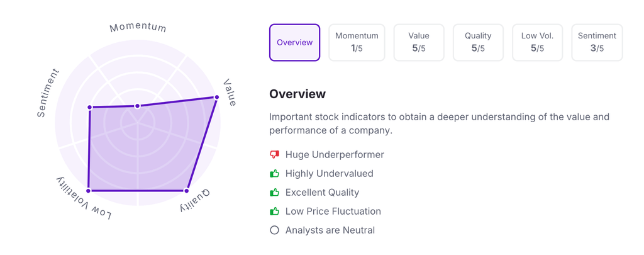Viewport: 644px width, 255px height.
Task: Click the Analysts are Neutral text
Action: [x=330, y=230]
